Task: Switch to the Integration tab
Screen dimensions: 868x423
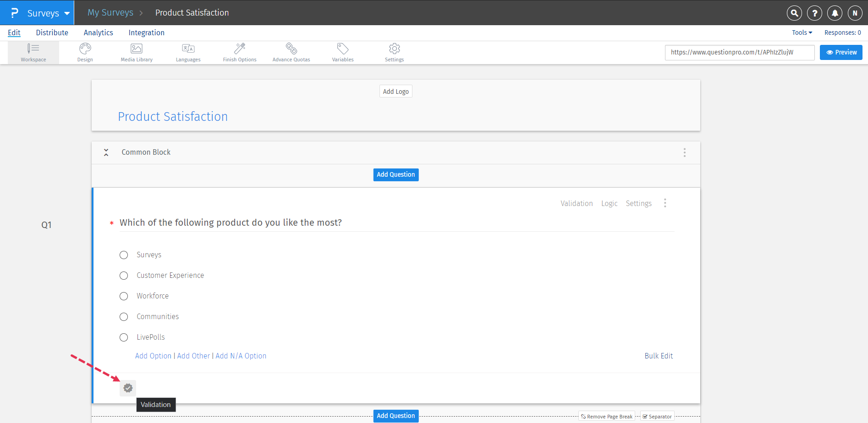Action: tap(147, 33)
